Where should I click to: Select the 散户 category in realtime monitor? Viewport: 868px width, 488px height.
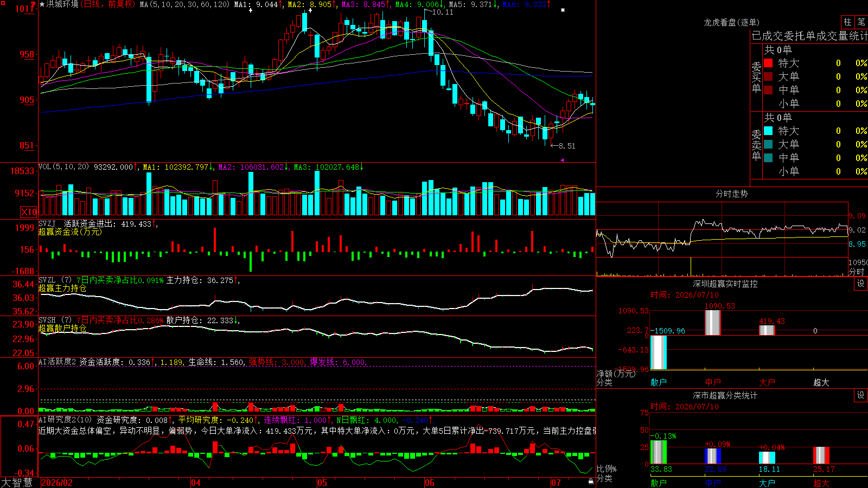pos(659,382)
